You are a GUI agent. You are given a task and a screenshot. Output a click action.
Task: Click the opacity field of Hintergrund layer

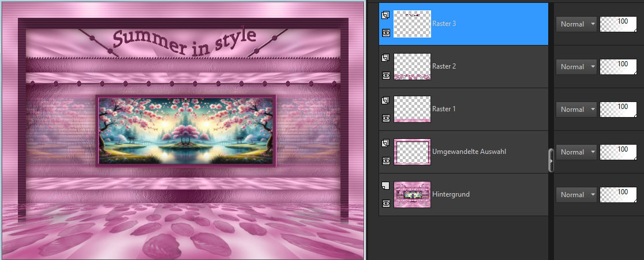tap(618, 195)
